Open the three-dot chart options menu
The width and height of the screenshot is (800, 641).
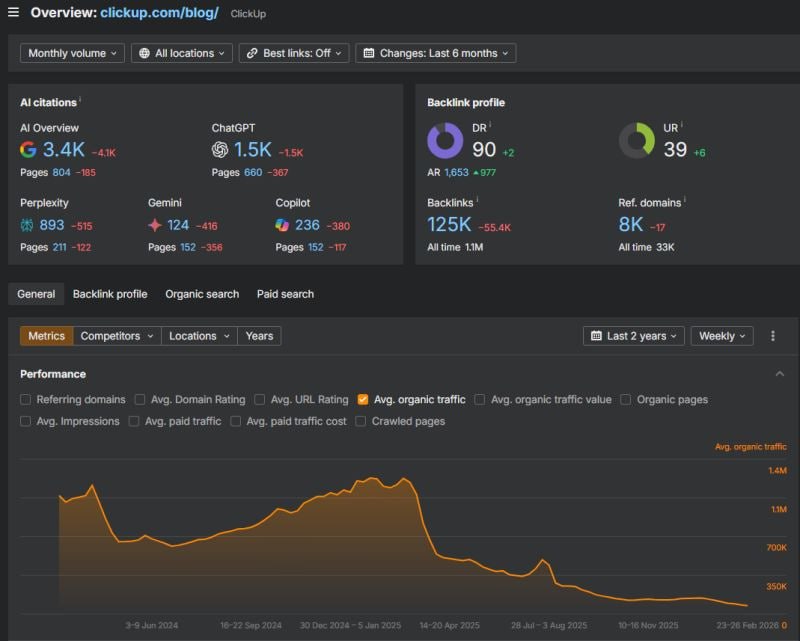pos(773,336)
